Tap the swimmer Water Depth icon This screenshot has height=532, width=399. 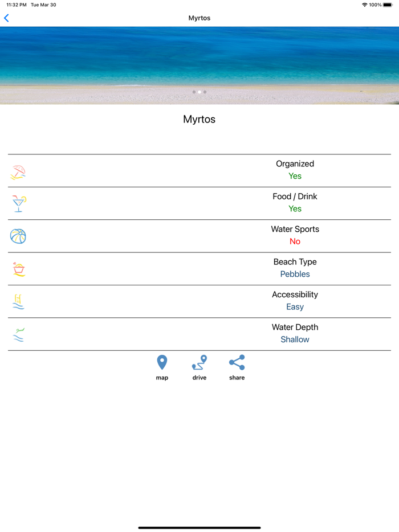tap(19, 334)
